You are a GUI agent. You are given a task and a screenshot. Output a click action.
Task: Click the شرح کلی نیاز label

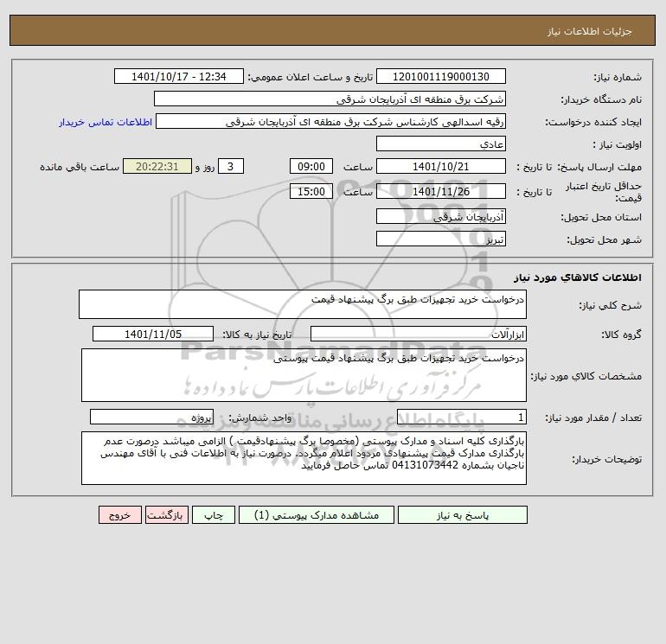tap(611, 305)
